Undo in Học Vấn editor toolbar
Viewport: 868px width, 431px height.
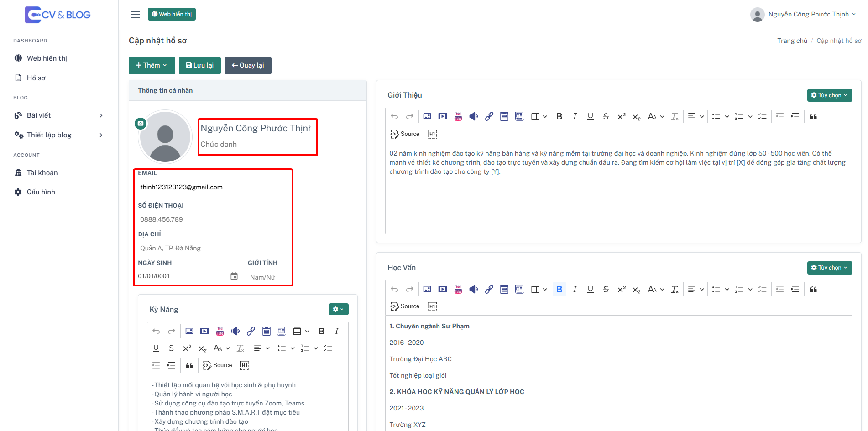[x=394, y=289]
